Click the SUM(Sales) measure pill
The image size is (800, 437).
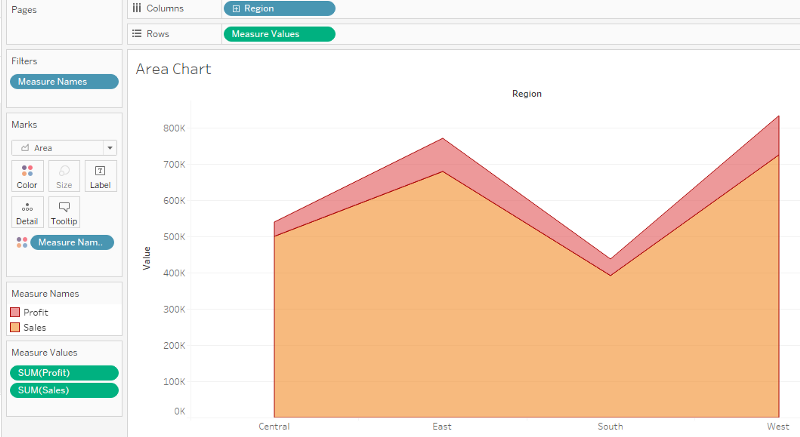[64, 390]
